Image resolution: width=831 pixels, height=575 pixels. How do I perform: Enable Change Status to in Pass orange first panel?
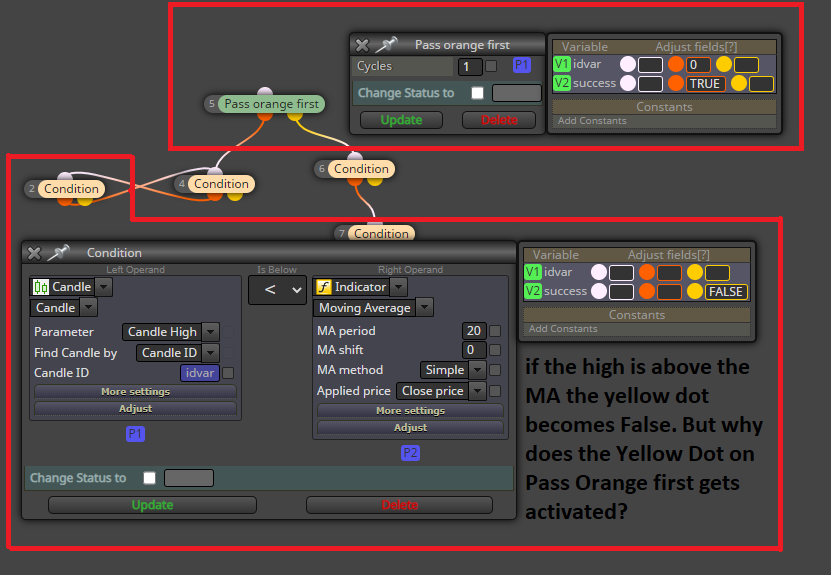(478, 93)
